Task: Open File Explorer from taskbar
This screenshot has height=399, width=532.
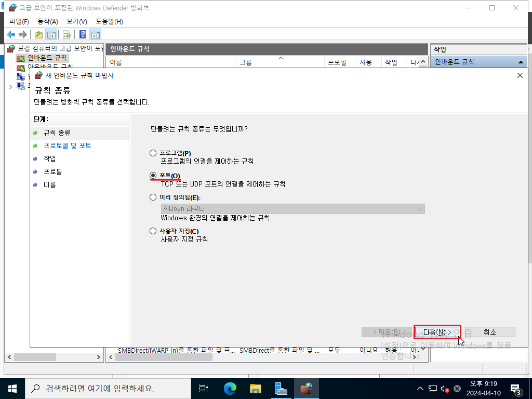Action: pyautogui.click(x=255, y=389)
